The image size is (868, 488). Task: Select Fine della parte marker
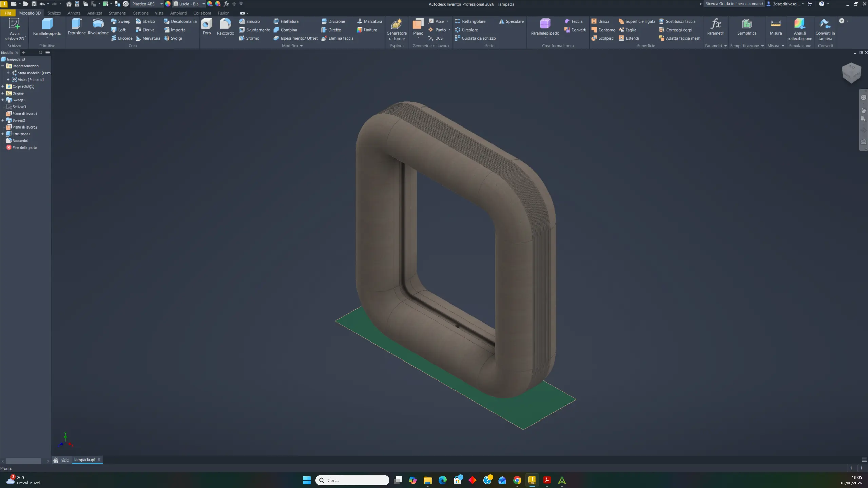coord(24,148)
